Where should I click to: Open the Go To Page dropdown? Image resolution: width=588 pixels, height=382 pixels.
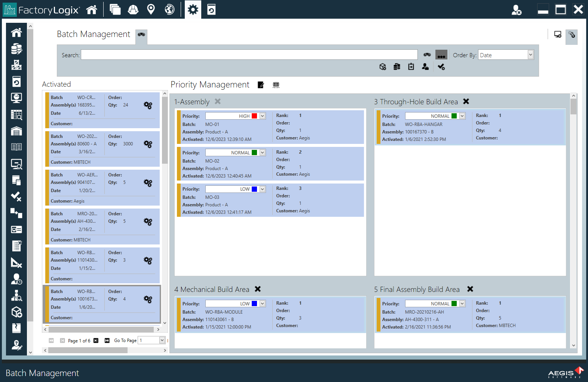click(x=162, y=340)
